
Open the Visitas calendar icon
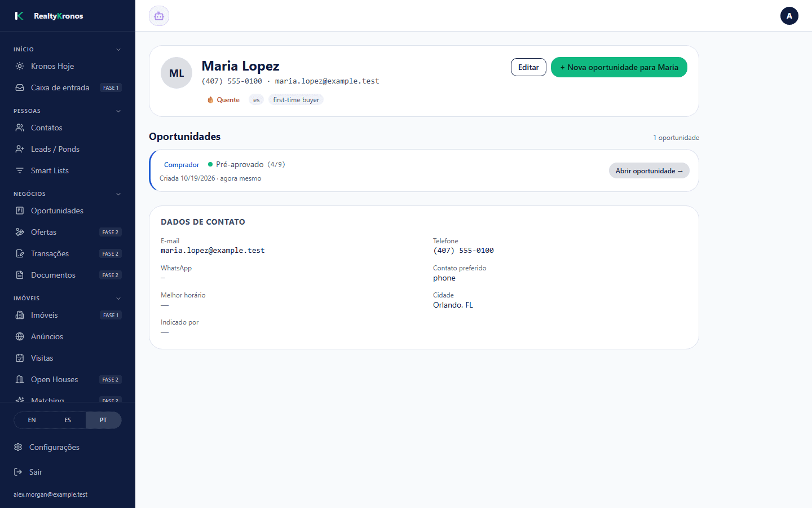pyautogui.click(x=20, y=358)
